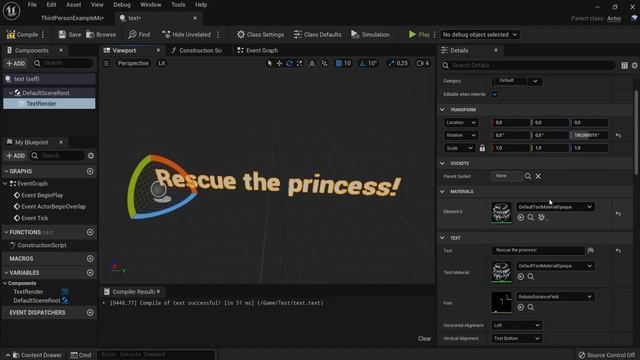Open the Lit view mode menu
The height and width of the screenshot is (360, 640).
162,63
